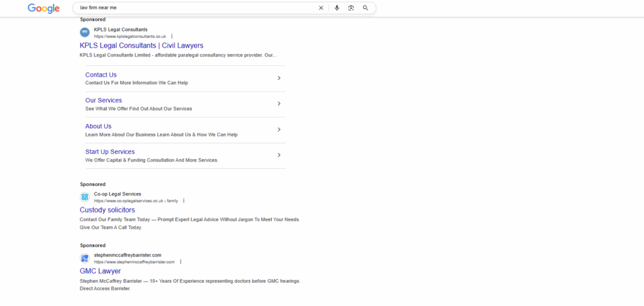
Task: Click the Sponsored label above GMC Lawyer ad
Action: point(93,245)
